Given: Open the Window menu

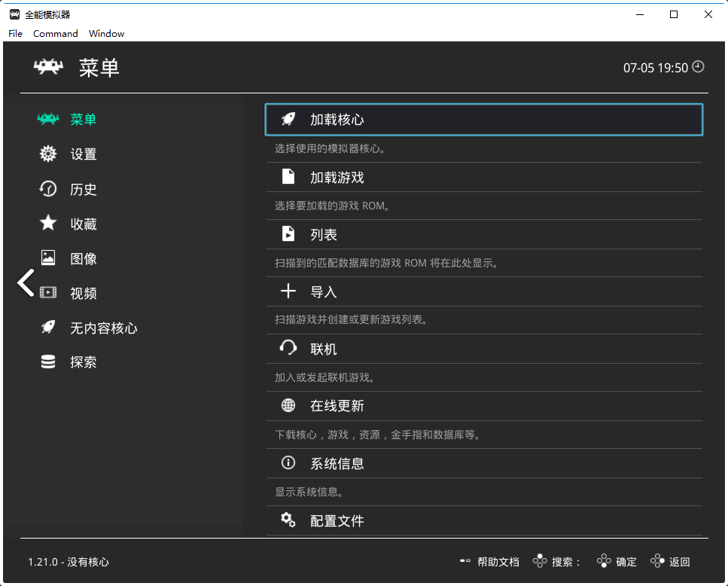Looking at the screenshot, I should pos(106,33).
